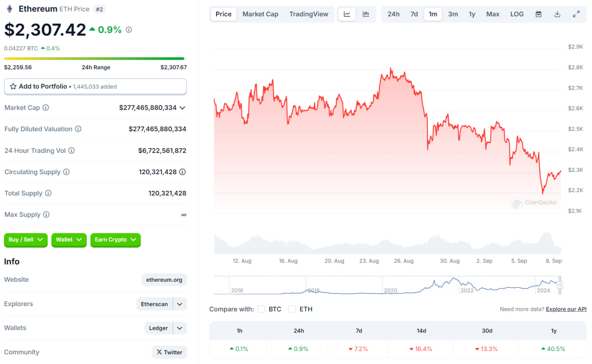Open info icon beside 120,321,428 circulating value
Viewport: 592px width, 364px height.
pyautogui.click(x=183, y=172)
